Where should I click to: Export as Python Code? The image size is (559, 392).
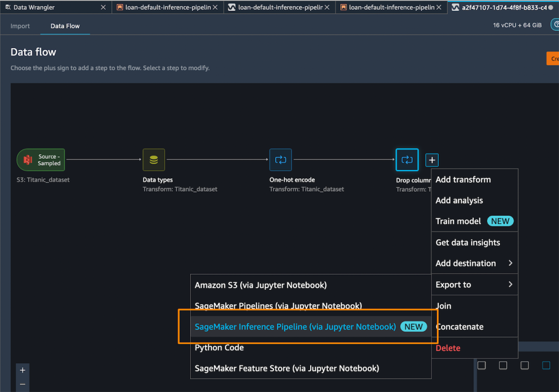311,347
